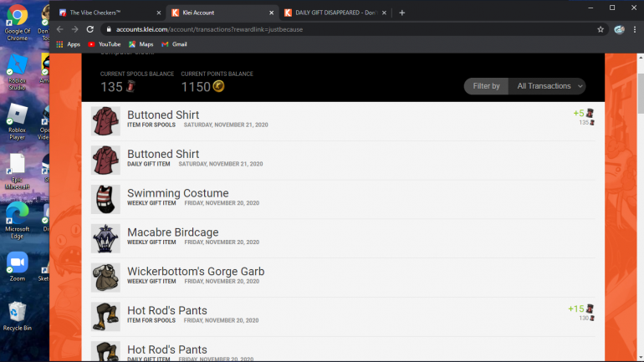Click Wickerbottom's Gorge Garb thumbnail
The image size is (644, 362).
tap(105, 278)
